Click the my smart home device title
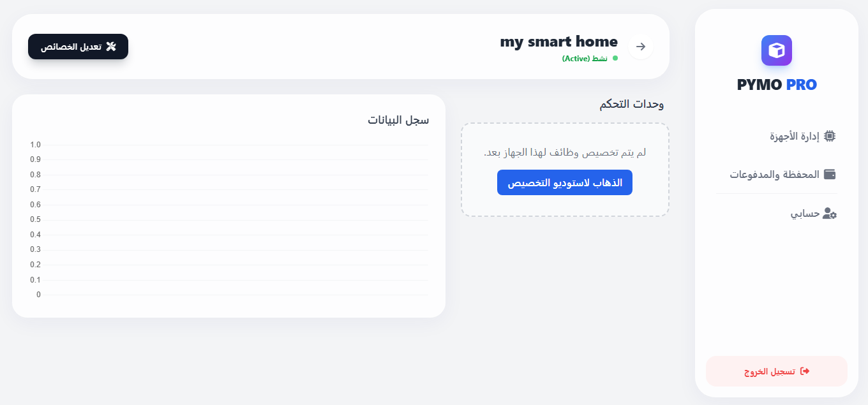This screenshot has height=405, width=868. click(558, 41)
